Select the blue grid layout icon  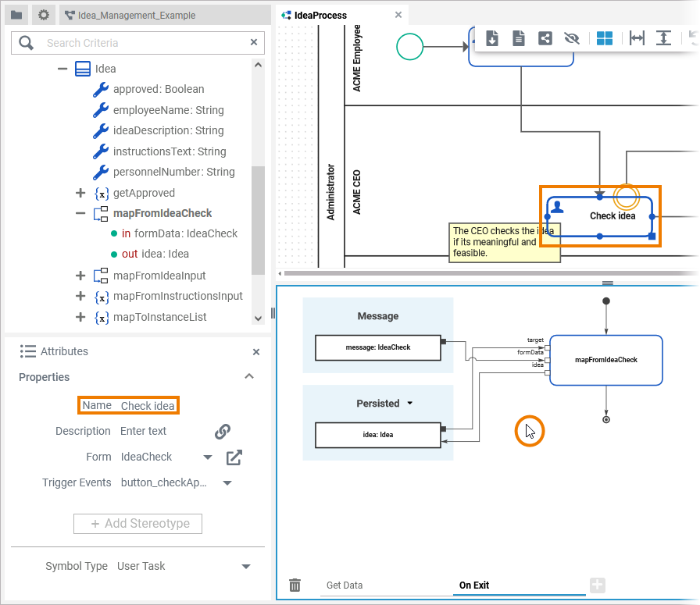pos(605,37)
